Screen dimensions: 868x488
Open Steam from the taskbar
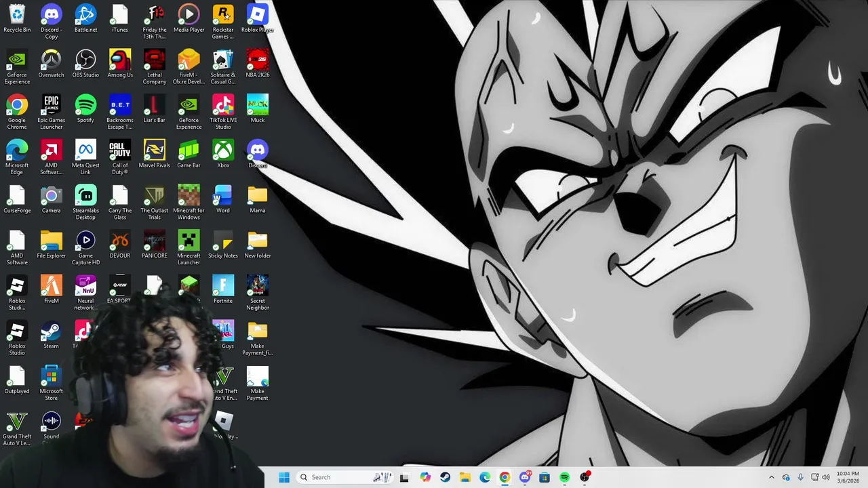(x=445, y=477)
